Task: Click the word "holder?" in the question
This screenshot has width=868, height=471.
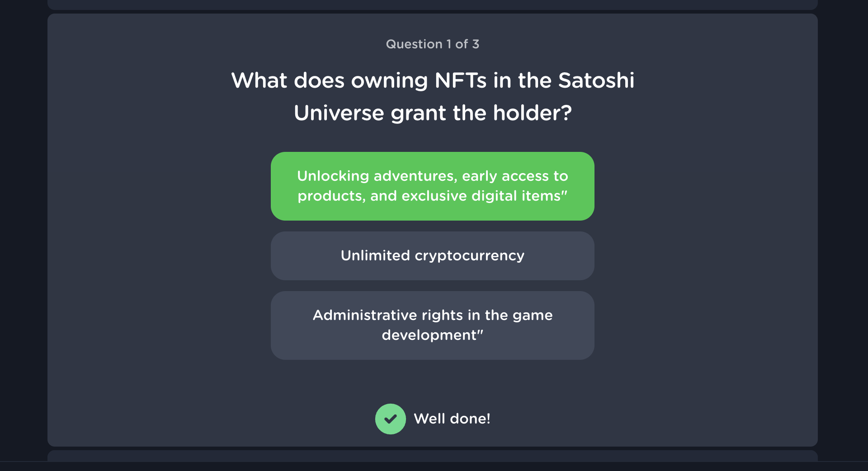Action: [x=532, y=113]
